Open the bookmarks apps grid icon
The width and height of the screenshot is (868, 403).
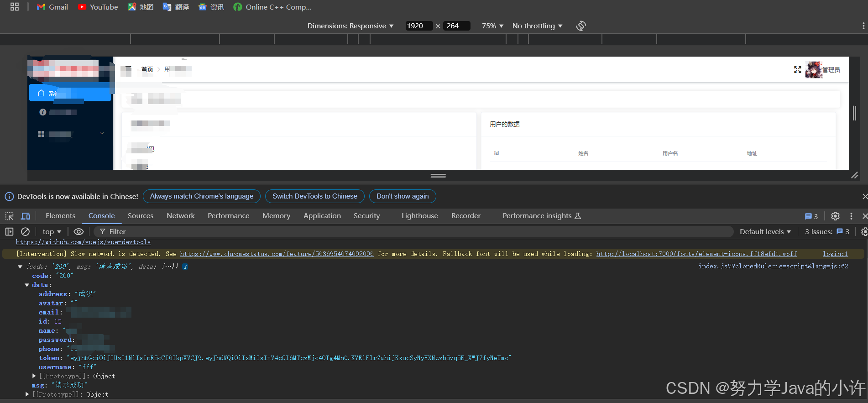tap(15, 7)
